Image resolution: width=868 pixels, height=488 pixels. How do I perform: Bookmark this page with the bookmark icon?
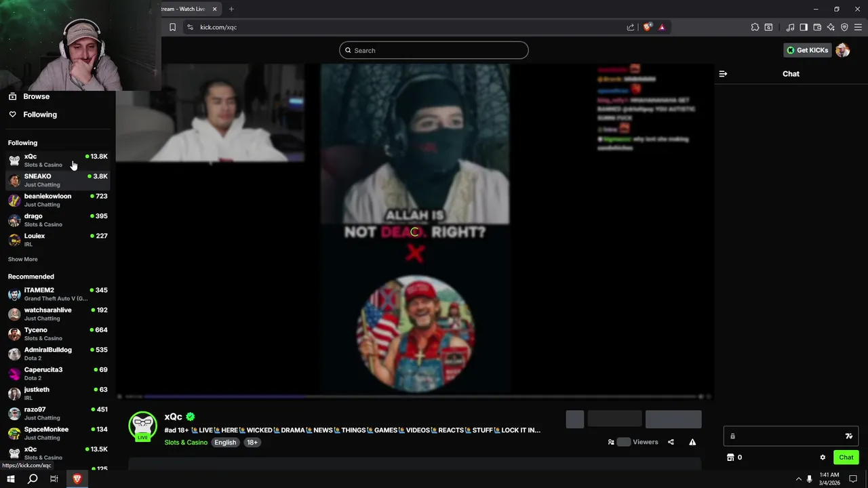(172, 27)
